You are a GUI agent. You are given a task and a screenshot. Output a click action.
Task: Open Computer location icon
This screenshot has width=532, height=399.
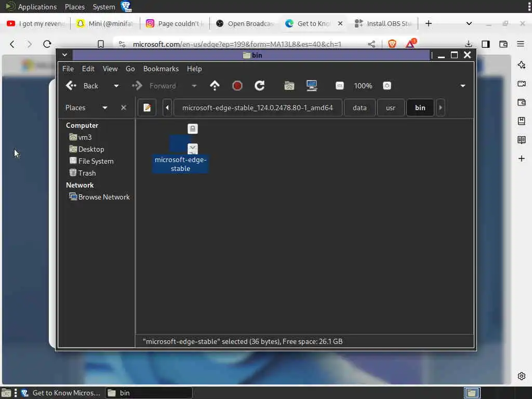click(x=312, y=86)
